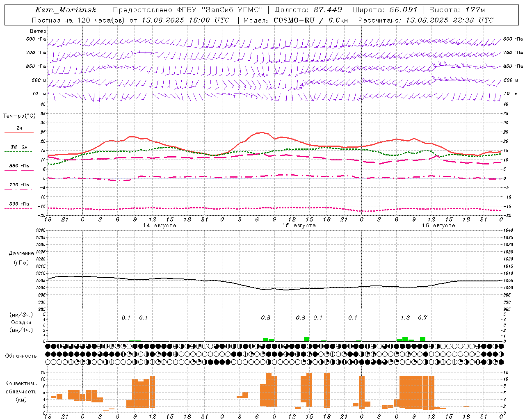Click the '14 августа' date label
Viewport: 525px width, 420px height.
pos(160,226)
